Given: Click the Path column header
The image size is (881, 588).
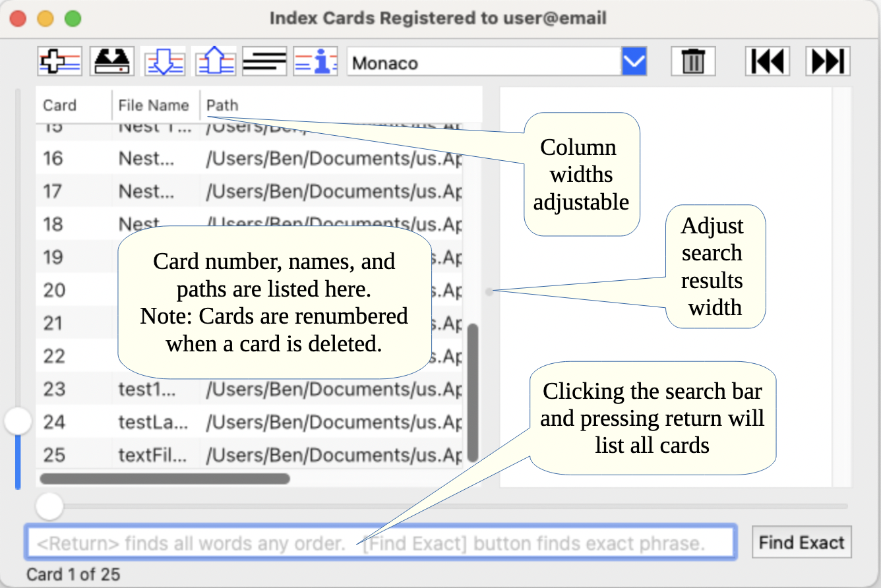Looking at the screenshot, I should point(223,105).
